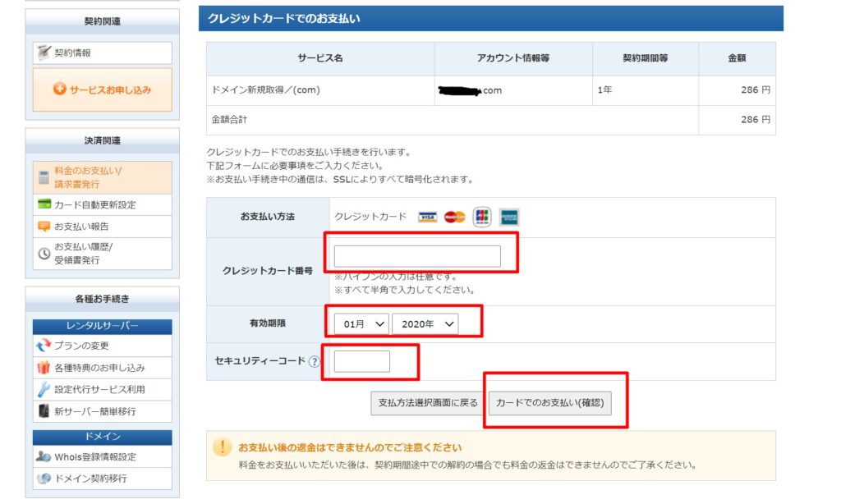Click the サービス名 column header

(x=320, y=58)
